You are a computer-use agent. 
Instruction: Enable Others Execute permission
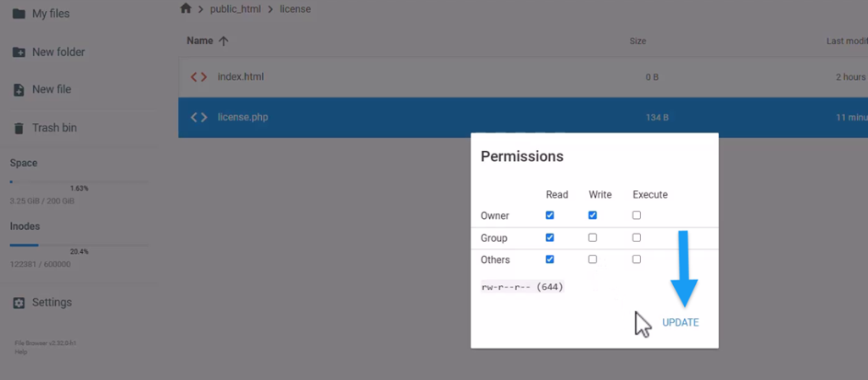click(637, 260)
